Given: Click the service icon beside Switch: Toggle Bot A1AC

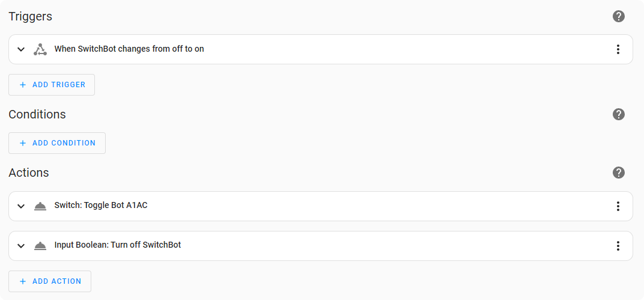Looking at the screenshot, I should pos(40,206).
